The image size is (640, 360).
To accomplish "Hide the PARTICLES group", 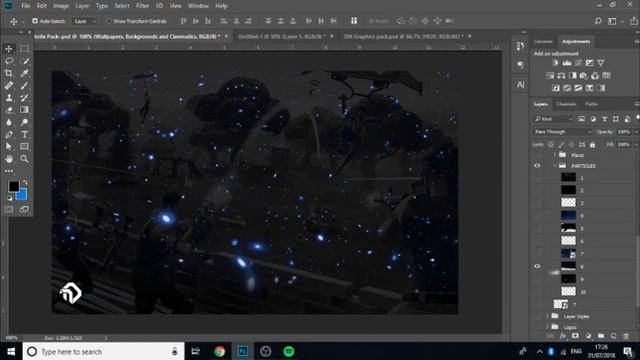I will (x=537, y=166).
